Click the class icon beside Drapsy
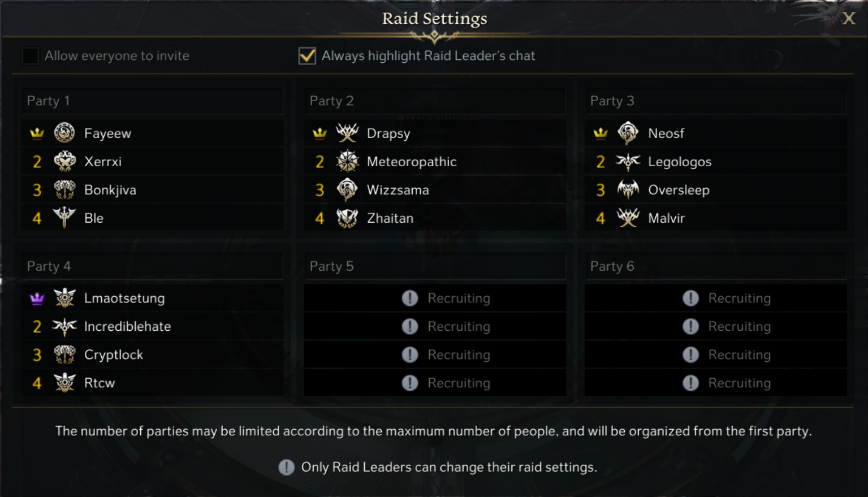 tap(347, 133)
